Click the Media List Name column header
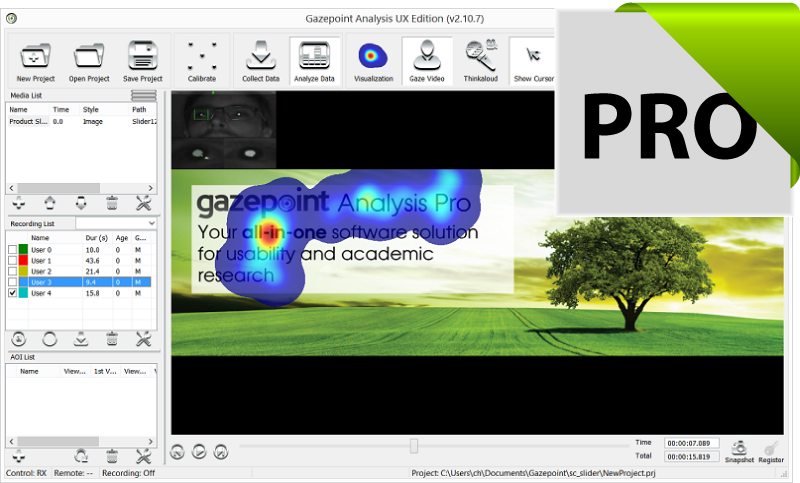 pos(28,110)
